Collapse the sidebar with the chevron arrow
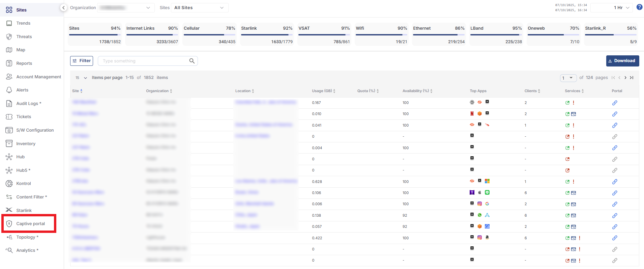Image resolution: width=644 pixels, height=269 pixels. (63, 8)
